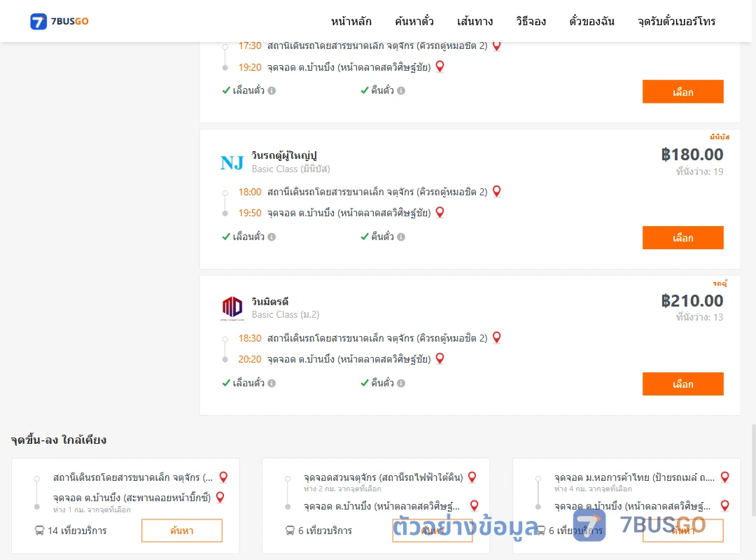This screenshot has height=560, width=756.
Task: Click map pin for จุดจอดสวนจตุจักร stop
Action: pyautogui.click(x=472, y=477)
